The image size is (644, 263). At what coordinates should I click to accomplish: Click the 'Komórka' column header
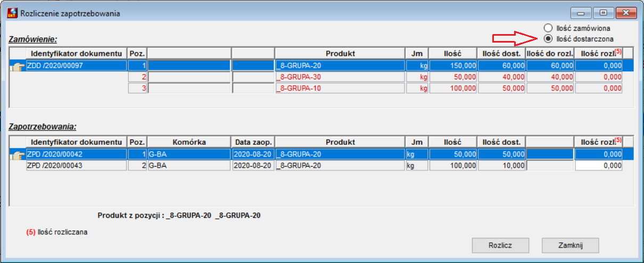[189, 142]
